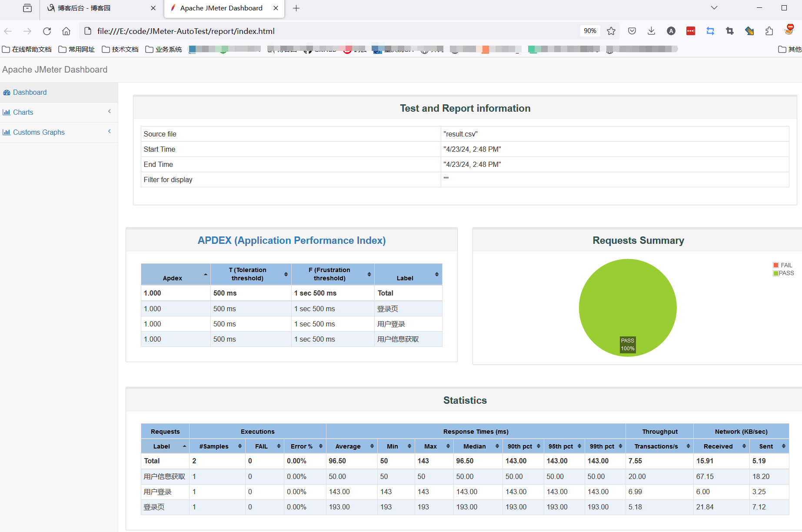Click the page document icon in address bar
The height and width of the screenshot is (532, 802).
tap(88, 31)
